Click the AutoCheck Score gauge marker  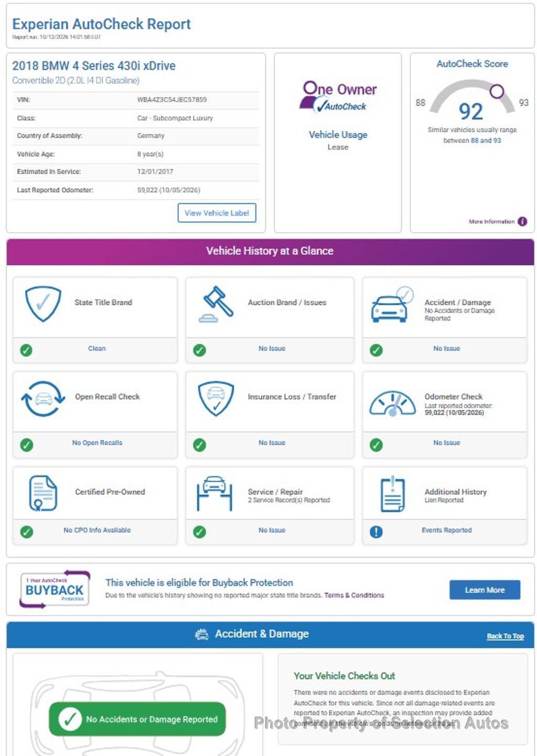point(497,91)
